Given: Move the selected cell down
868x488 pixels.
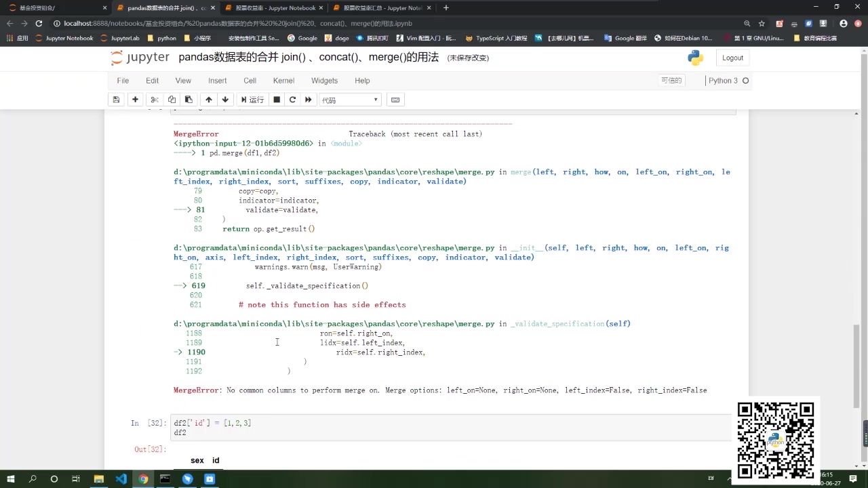Looking at the screenshot, I should [225, 100].
